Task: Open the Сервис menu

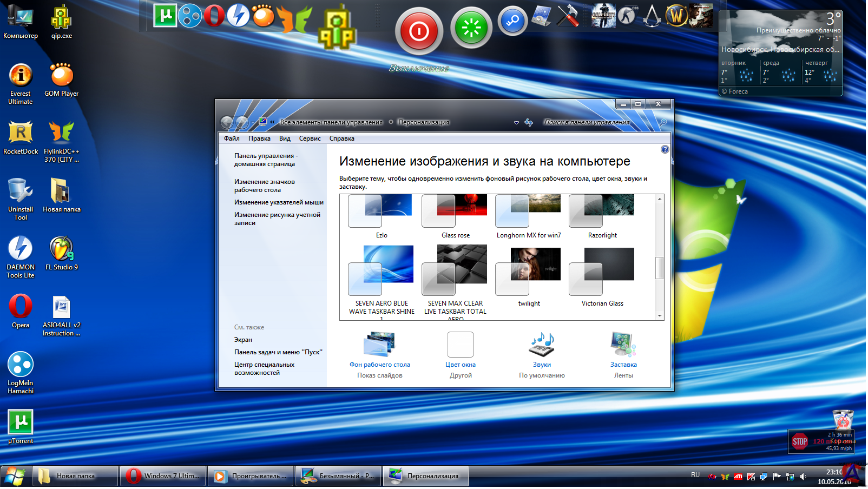Action: (x=310, y=138)
